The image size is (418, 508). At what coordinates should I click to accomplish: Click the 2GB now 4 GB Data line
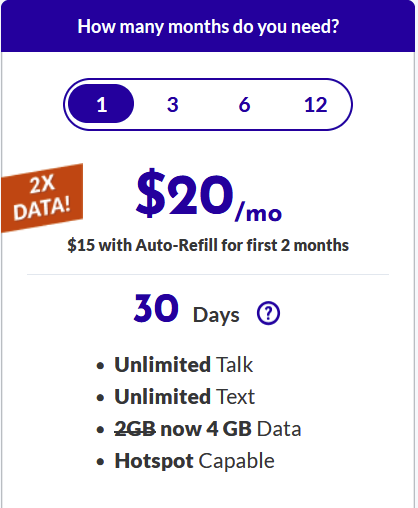coord(208,429)
